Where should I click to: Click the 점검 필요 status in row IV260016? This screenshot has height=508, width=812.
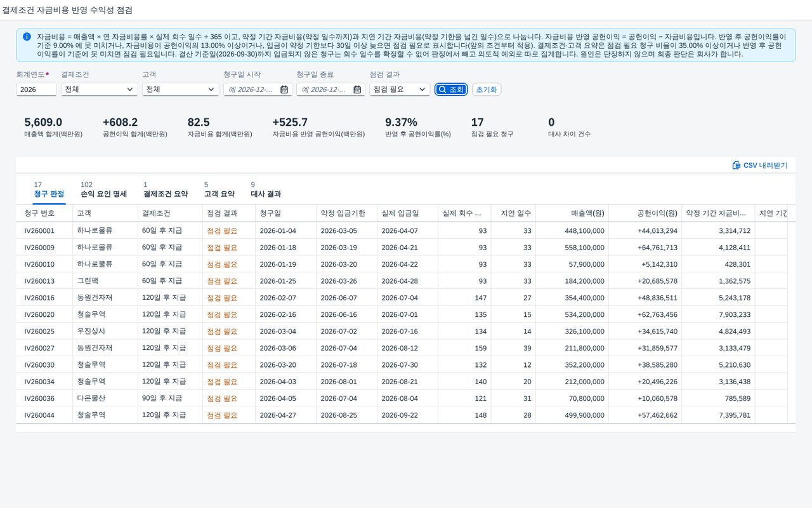(x=222, y=298)
